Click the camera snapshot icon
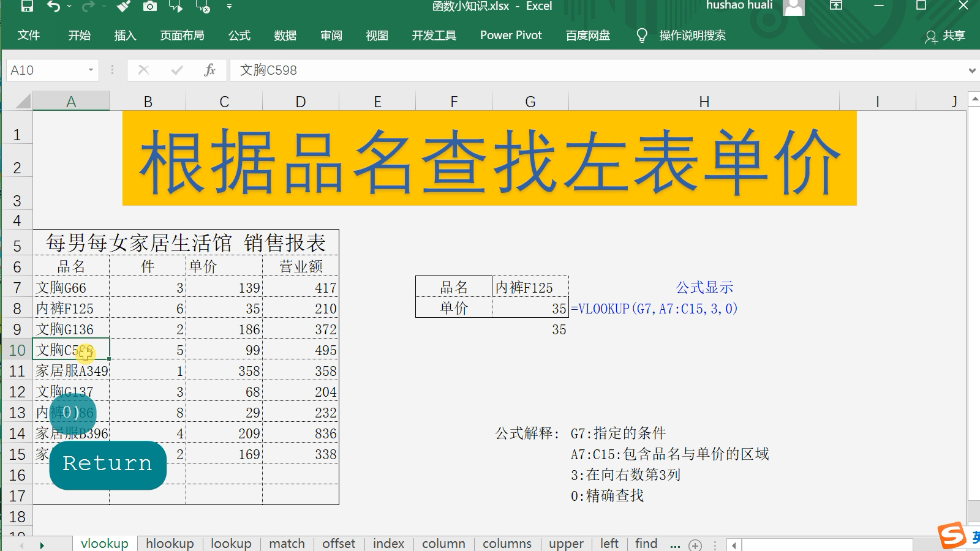Image resolution: width=980 pixels, height=551 pixels. 150,6
